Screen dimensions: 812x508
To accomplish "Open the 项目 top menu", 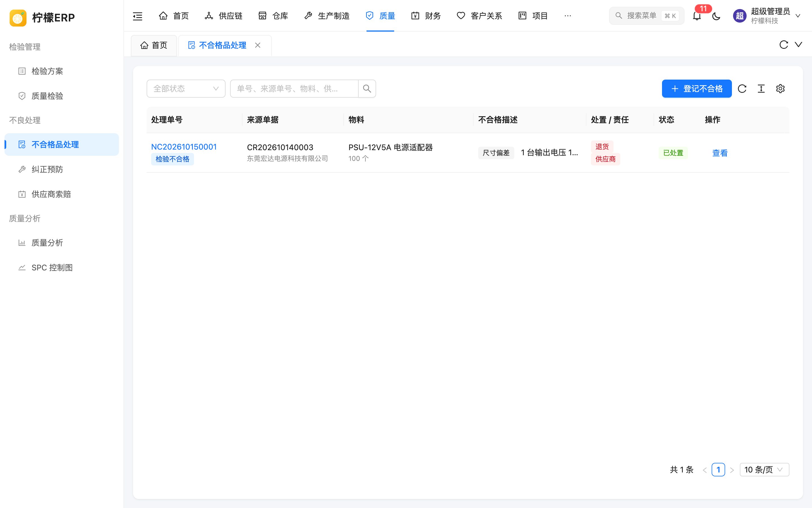I will pyautogui.click(x=533, y=16).
